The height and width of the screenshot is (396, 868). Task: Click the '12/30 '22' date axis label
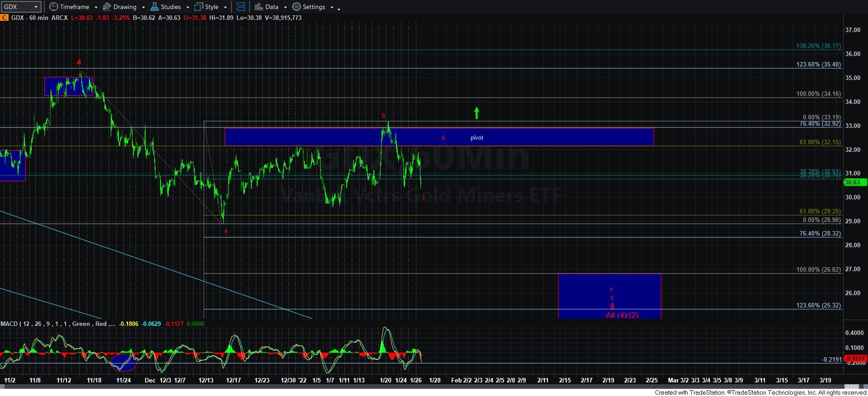(x=293, y=380)
